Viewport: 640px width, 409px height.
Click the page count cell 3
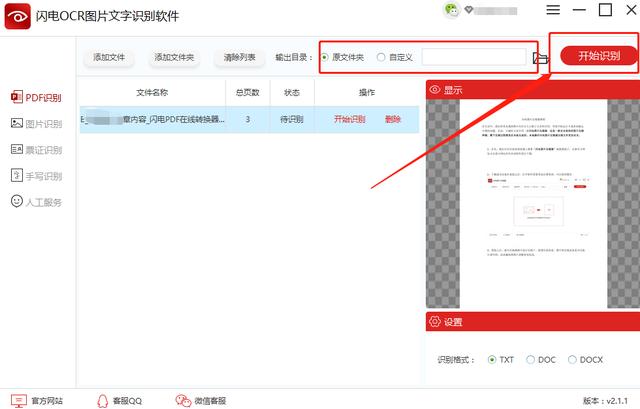pos(248,119)
